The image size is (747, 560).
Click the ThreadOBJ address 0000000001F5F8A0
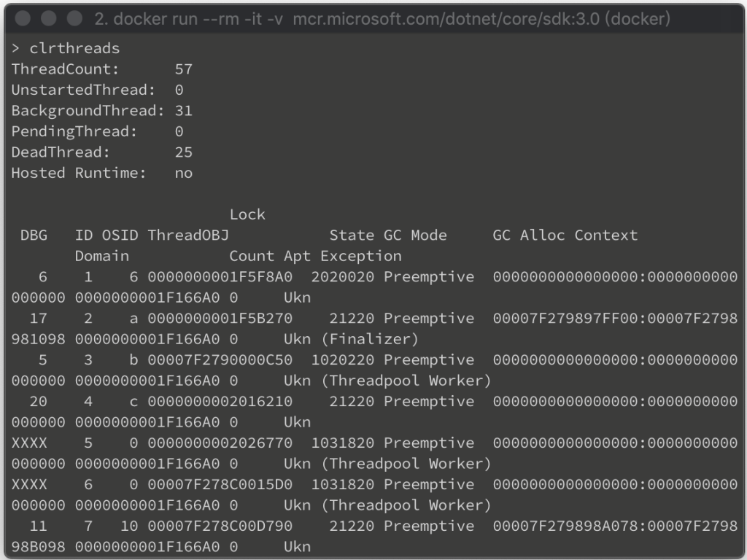220,276
